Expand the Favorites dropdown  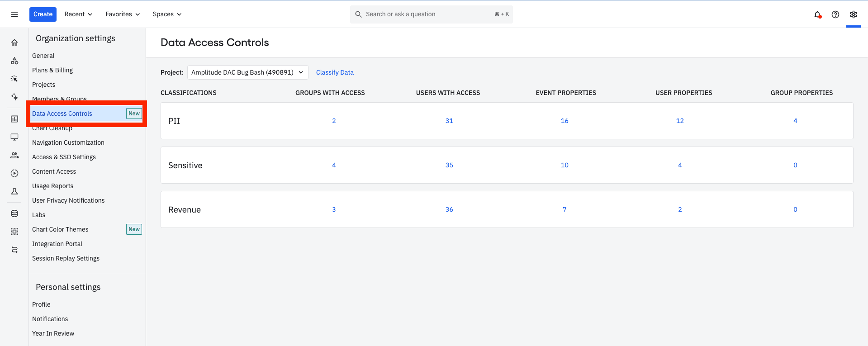(x=123, y=14)
